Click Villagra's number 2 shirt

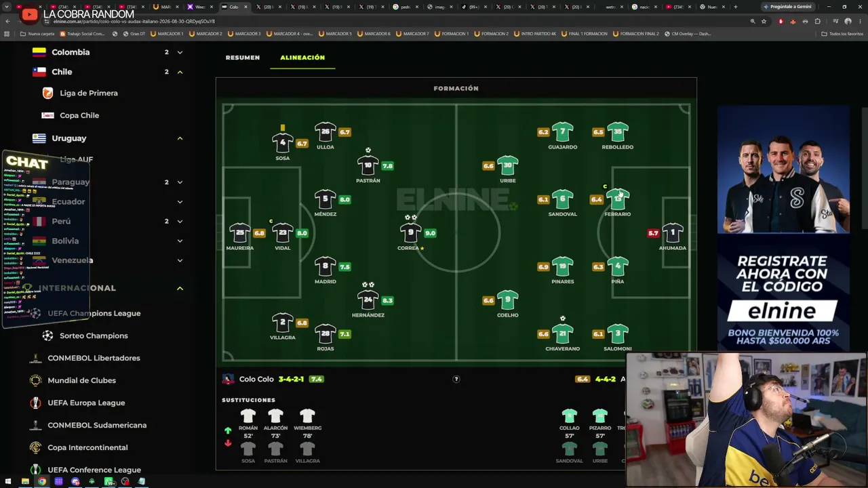(x=283, y=323)
